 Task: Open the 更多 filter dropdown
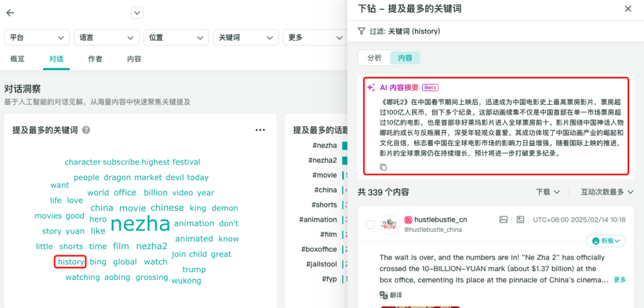(x=315, y=38)
